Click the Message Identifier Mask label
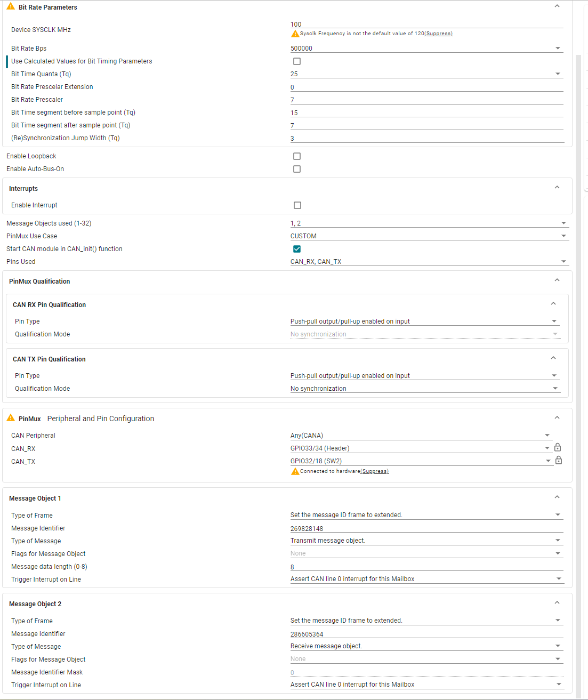Screen dimensions: 588x700 [x=47, y=672]
